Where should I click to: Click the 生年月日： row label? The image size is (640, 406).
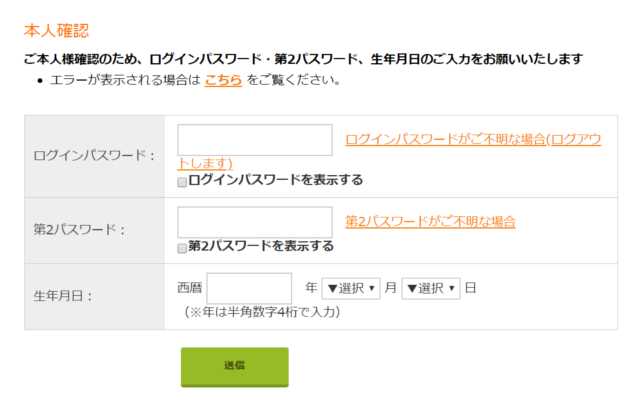[63, 296]
